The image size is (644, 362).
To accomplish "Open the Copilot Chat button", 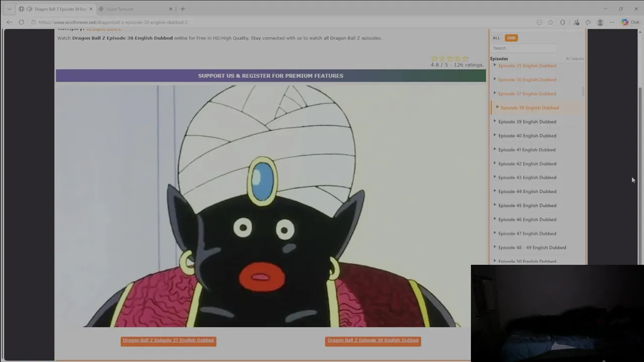I will 630,22.
